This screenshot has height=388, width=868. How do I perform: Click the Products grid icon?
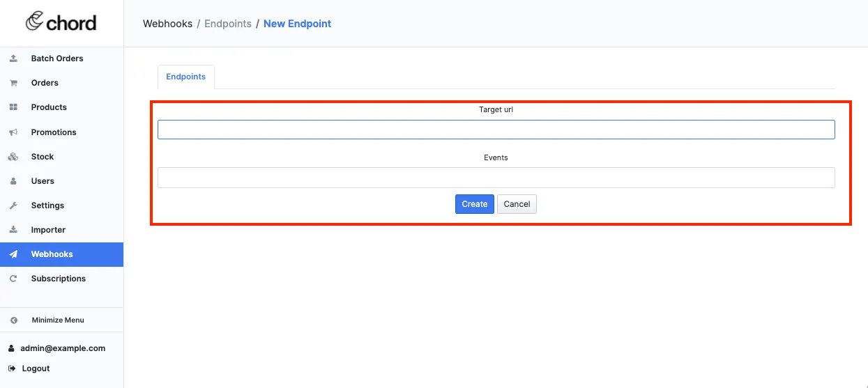coord(13,107)
